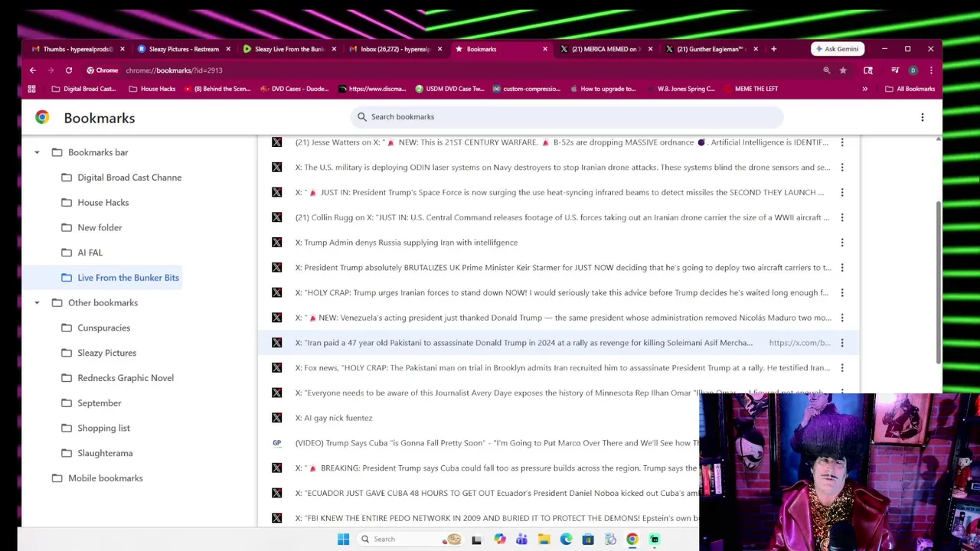Image resolution: width=980 pixels, height=551 pixels.
Task: Open Microsoft Edge from the taskbar
Action: pos(566,539)
